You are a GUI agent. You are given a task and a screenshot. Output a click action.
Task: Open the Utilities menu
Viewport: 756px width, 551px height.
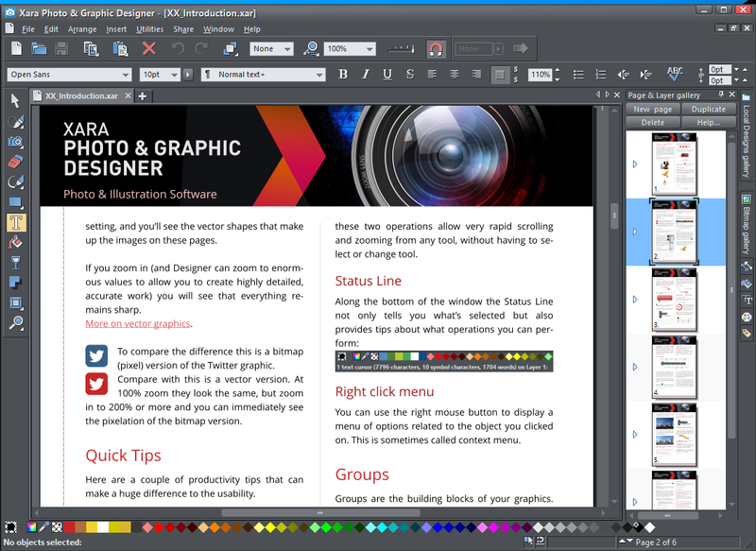click(151, 29)
